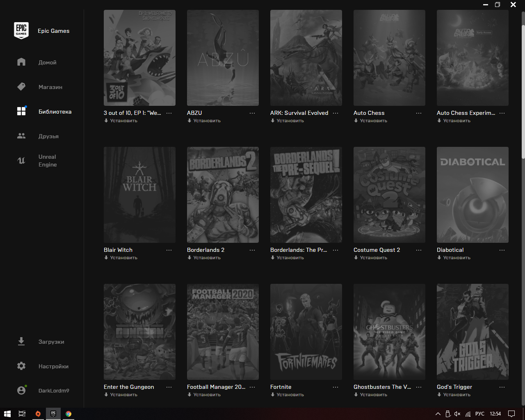
Task: Click Установить under Auto Chess
Action: coord(370,121)
